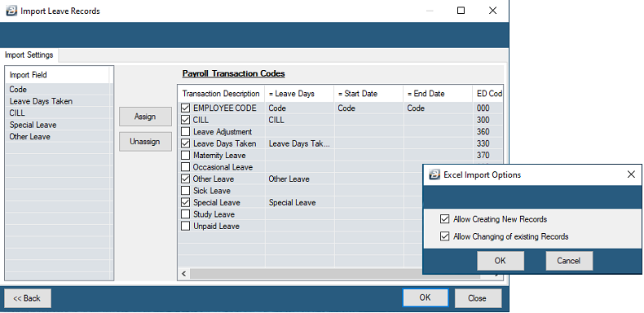
Task: Click the = End Date column header
Action: (x=439, y=94)
